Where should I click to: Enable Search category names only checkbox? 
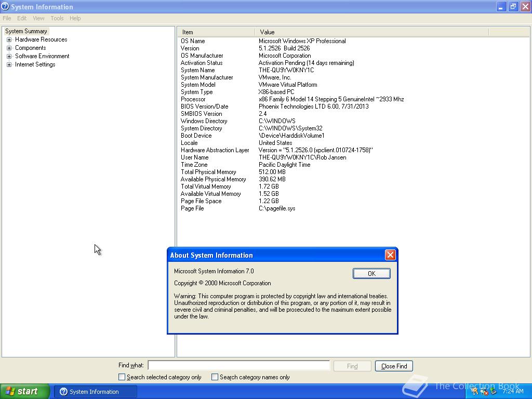(215, 377)
